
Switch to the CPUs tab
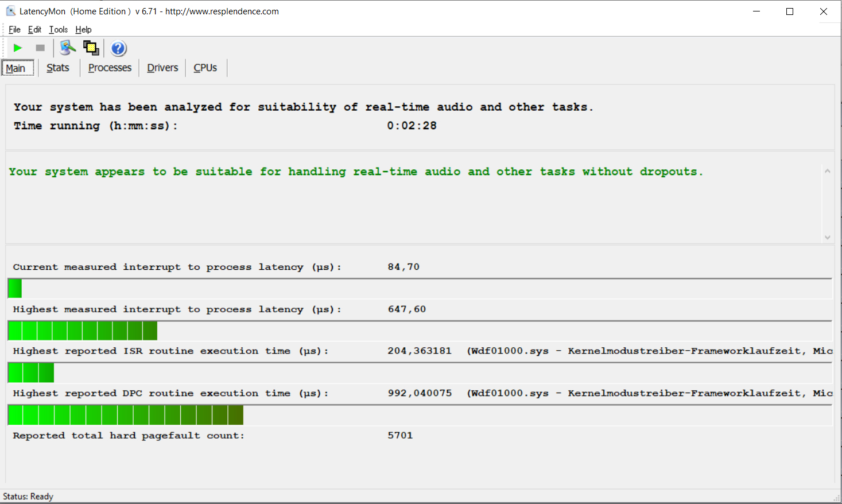pyautogui.click(x=205, y=68)
